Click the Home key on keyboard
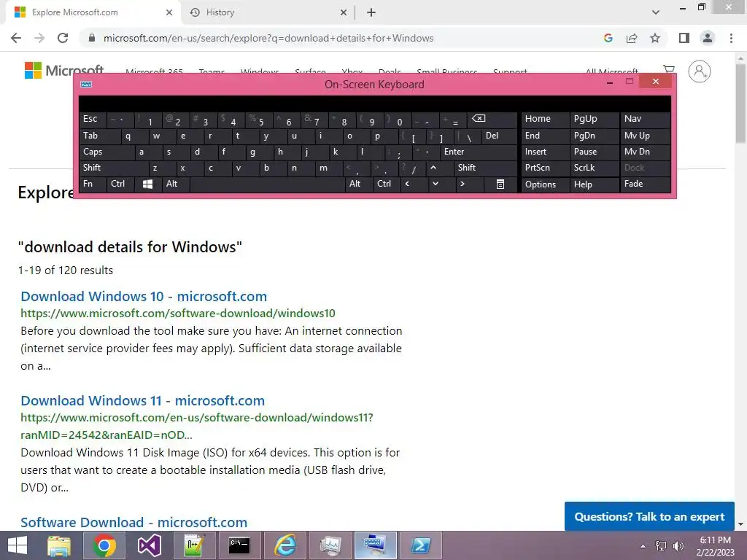 (x=545, y=119)
